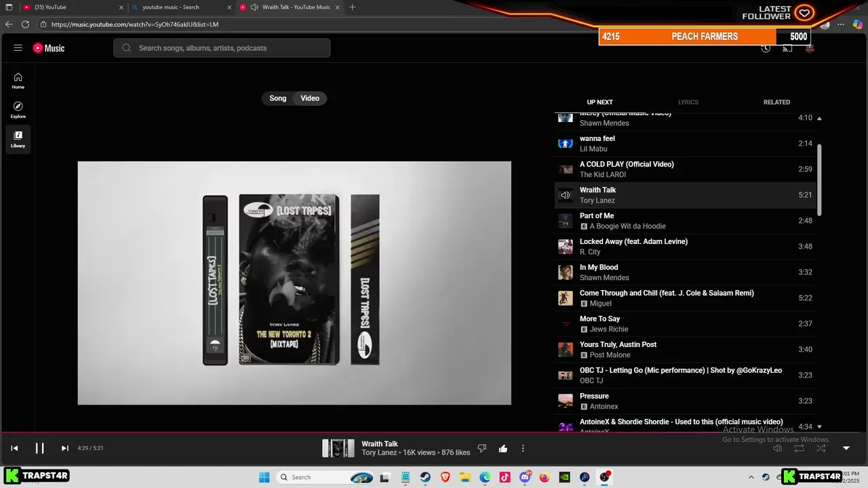Open Brave browser from the taskbar
The image size is (868, 488).
pos(446,477)
